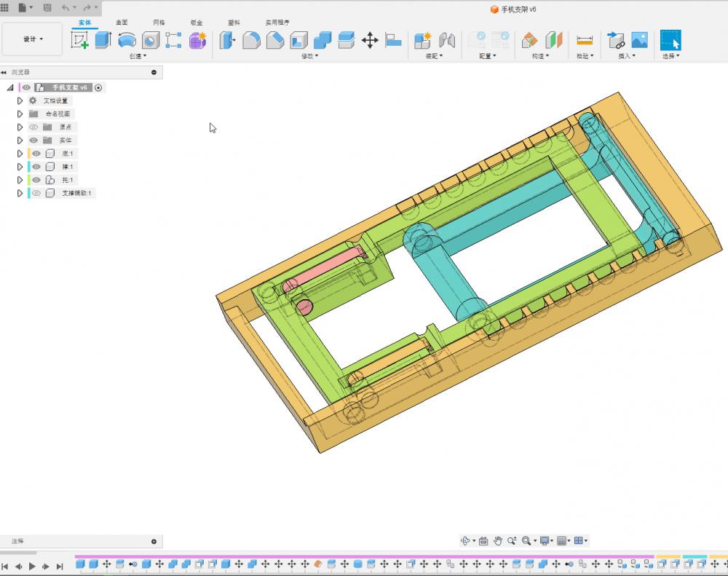The height and width of the screenshot is (576, 728).
Task: Switch to the 实体 tab
Action: tap(84, 23)
